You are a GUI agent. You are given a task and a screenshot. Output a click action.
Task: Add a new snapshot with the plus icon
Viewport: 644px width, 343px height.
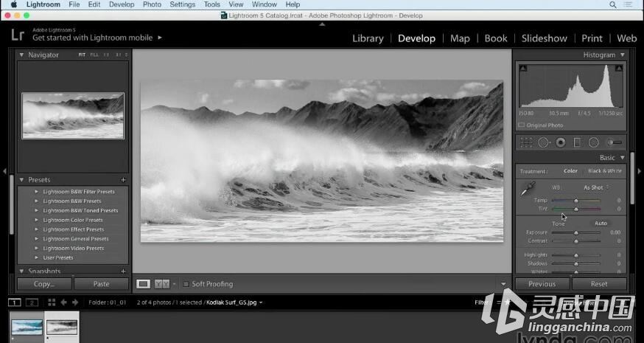(123, 271)
